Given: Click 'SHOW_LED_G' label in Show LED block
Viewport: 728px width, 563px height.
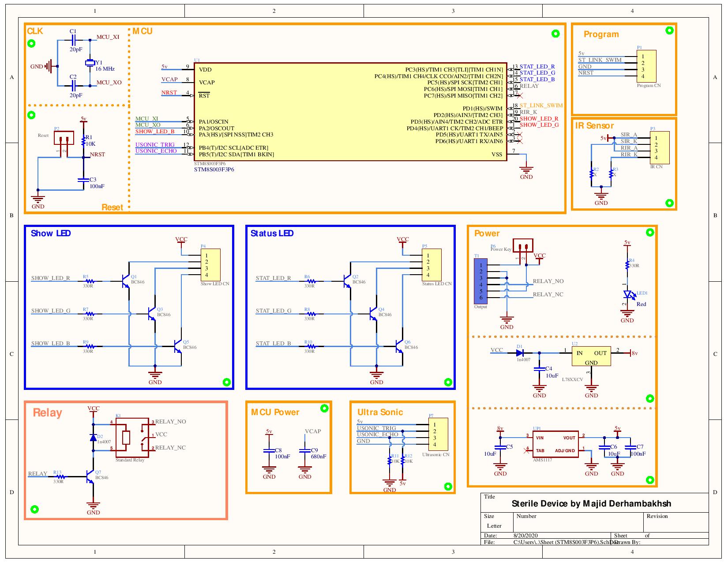Looking at the screenshot, I should [x=51, y=311].
